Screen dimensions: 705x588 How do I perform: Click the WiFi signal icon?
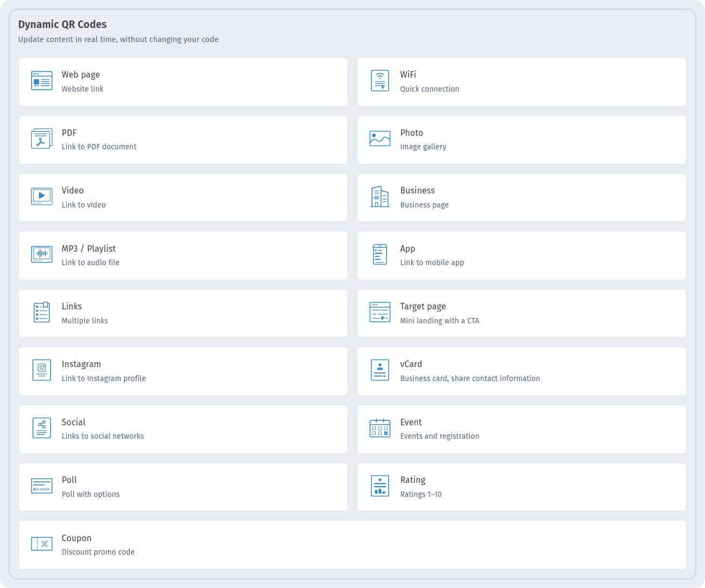[x=380, y=81]
